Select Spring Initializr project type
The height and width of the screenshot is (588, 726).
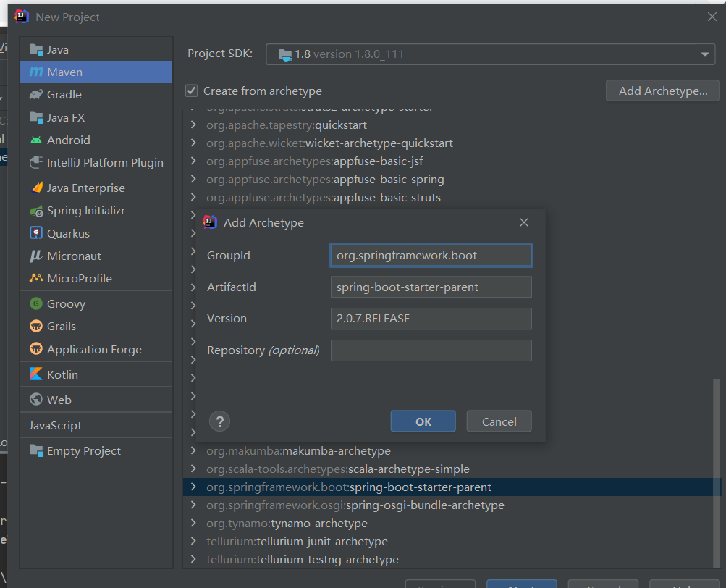point(96,211)
